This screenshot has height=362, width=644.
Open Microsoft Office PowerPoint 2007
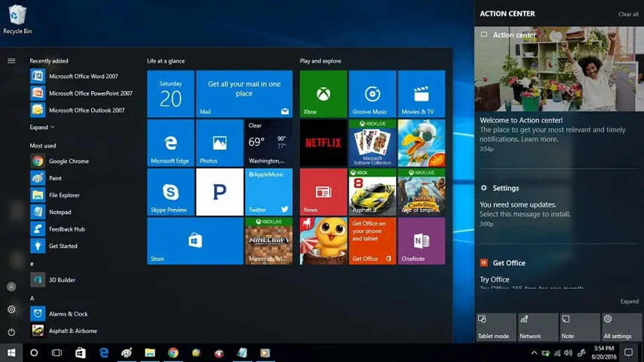click(82, 93)
